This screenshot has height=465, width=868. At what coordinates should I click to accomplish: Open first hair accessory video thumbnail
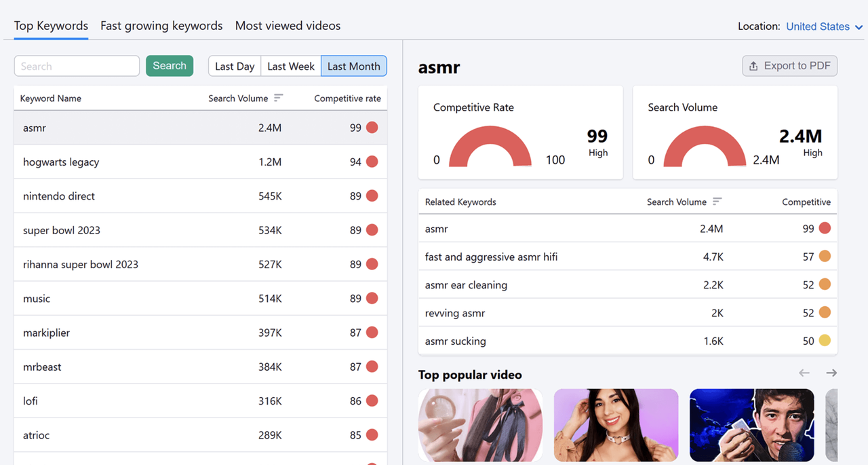tap(480, 425)
